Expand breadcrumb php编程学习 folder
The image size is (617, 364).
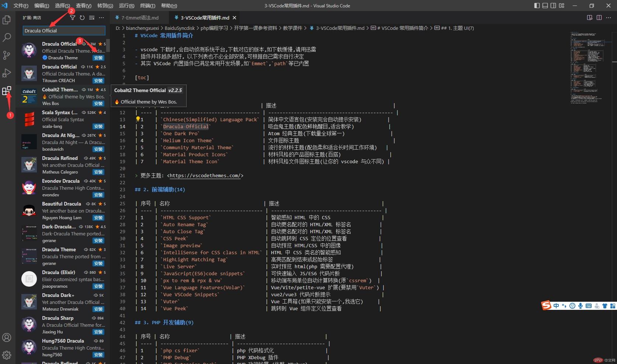(x=214, y=28)
